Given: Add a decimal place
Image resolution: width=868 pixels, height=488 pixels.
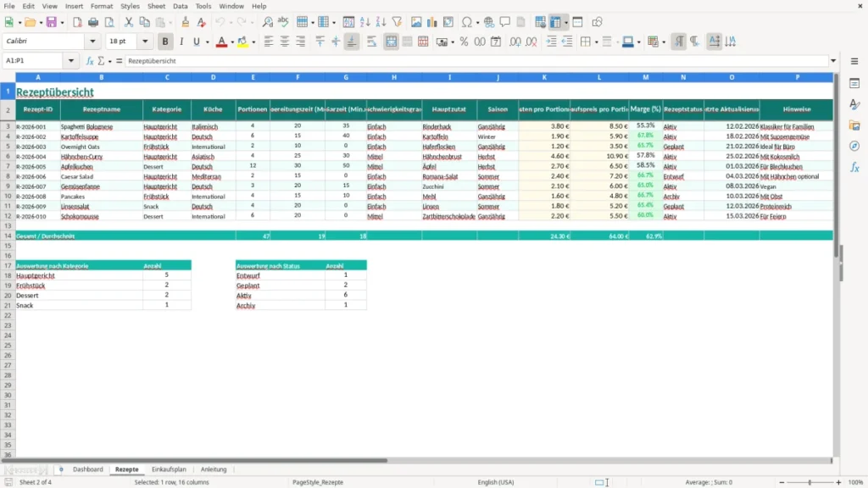Looking at the screenshot, I should (x=515, y=42).
